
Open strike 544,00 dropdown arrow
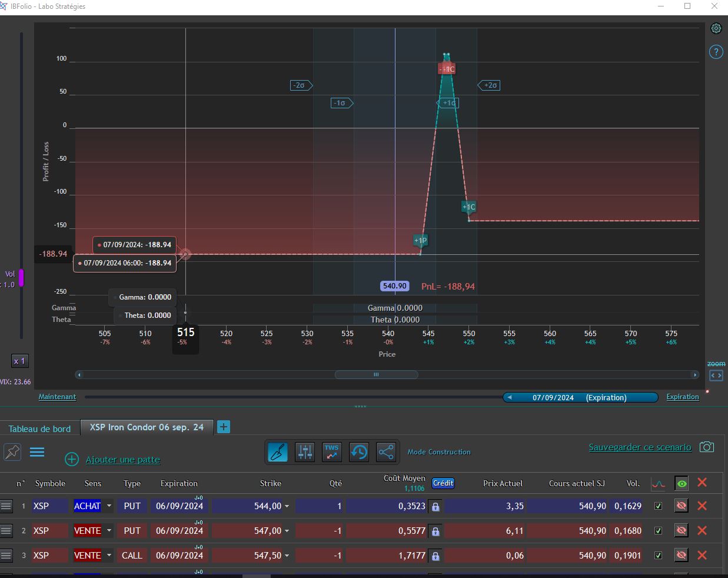pos(287,506)
